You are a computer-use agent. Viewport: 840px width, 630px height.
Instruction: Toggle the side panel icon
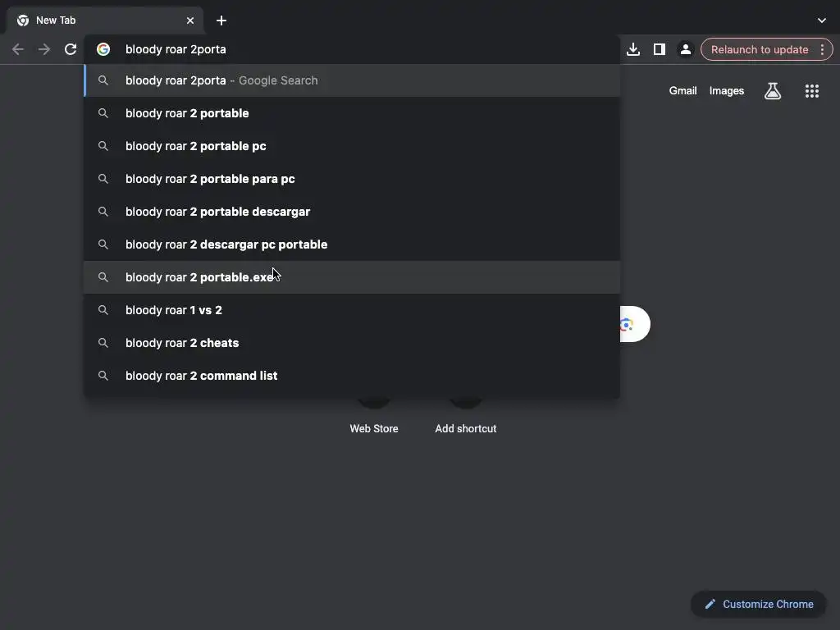(660, 49)
